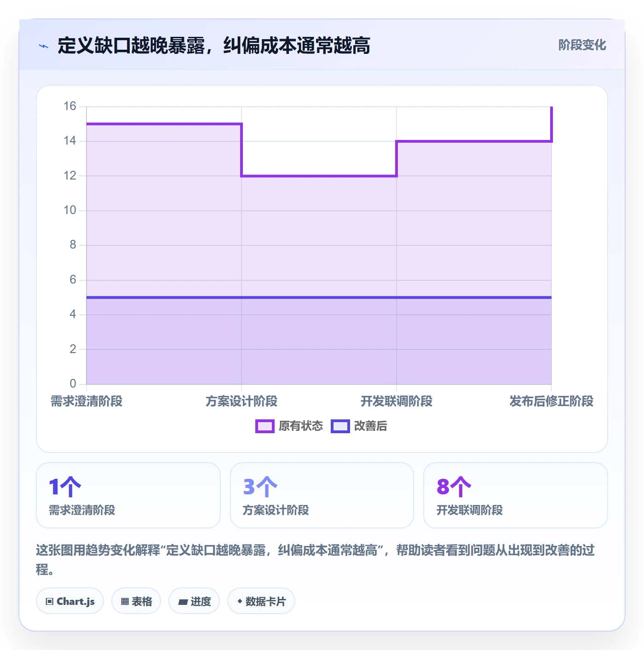
Task: Click the title 定义缺口越晚暴露，纠偏成本通常越高
Action: click(214, 46)
